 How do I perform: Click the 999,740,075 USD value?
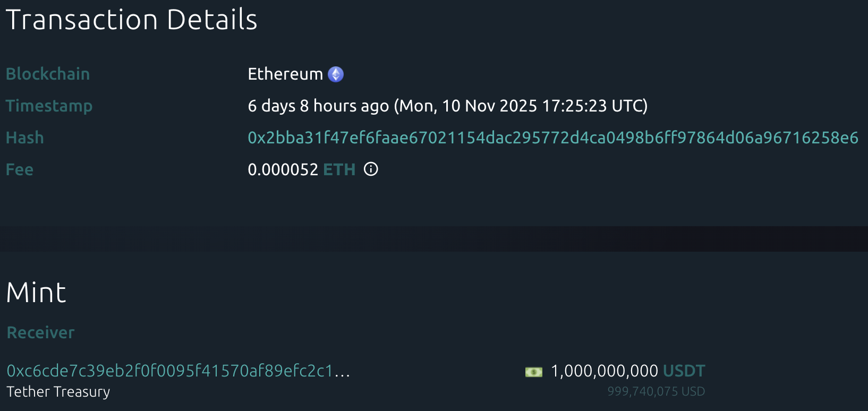pyautogui.click(x=656, y=392)
